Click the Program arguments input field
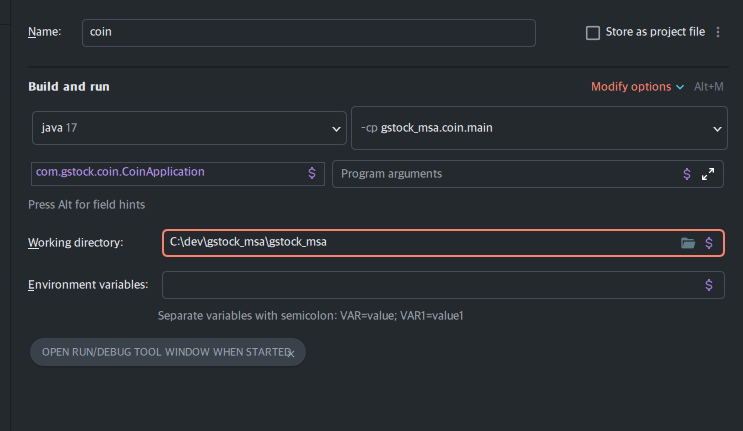Viewport: 743px width, 431px height. point(527,174)
